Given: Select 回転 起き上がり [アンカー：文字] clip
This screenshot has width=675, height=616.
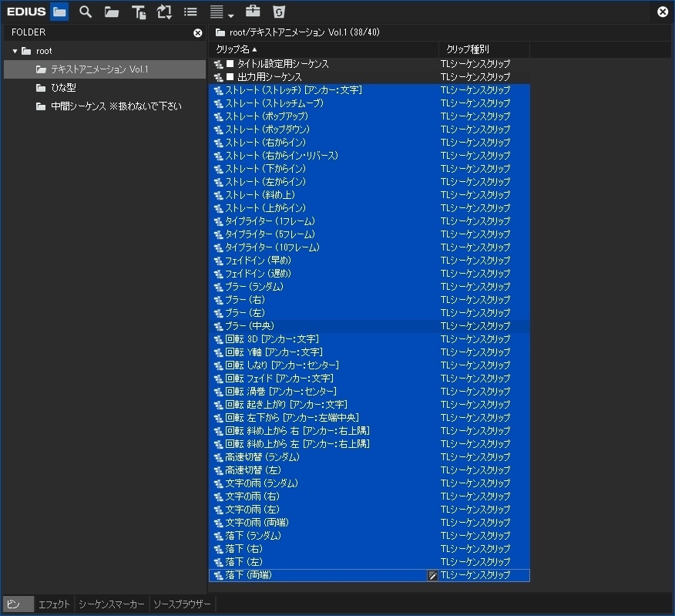Looking at the screenshot, I should [369, 405].
